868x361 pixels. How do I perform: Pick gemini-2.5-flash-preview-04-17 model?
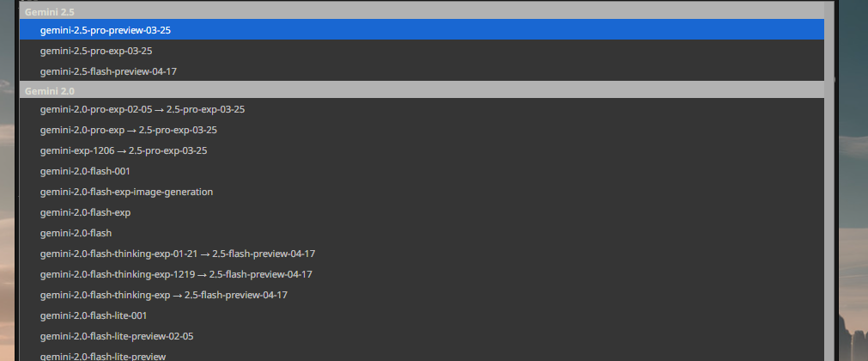(x=422, y=71)
